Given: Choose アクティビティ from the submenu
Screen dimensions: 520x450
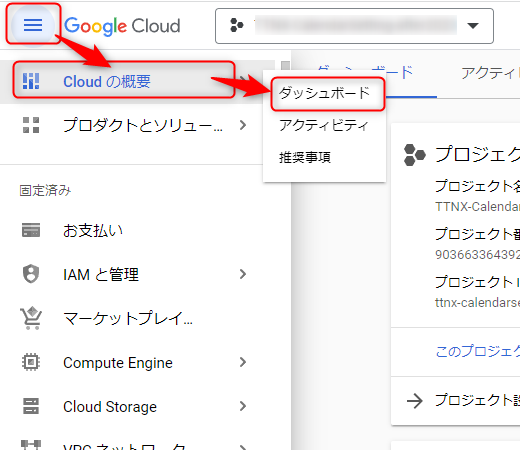Looking at the screenshot, I should pos(324,125).
